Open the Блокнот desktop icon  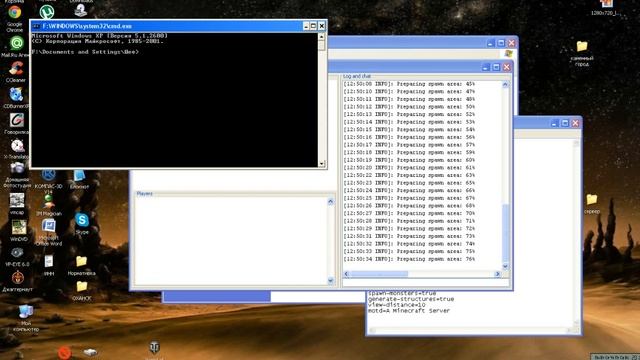point(79,176)
